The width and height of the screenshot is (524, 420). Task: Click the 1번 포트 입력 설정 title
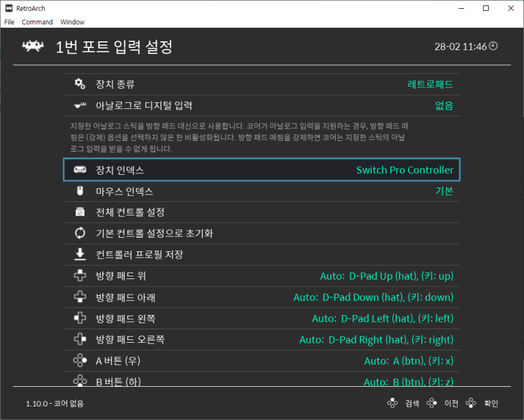[x=114, y=47]
